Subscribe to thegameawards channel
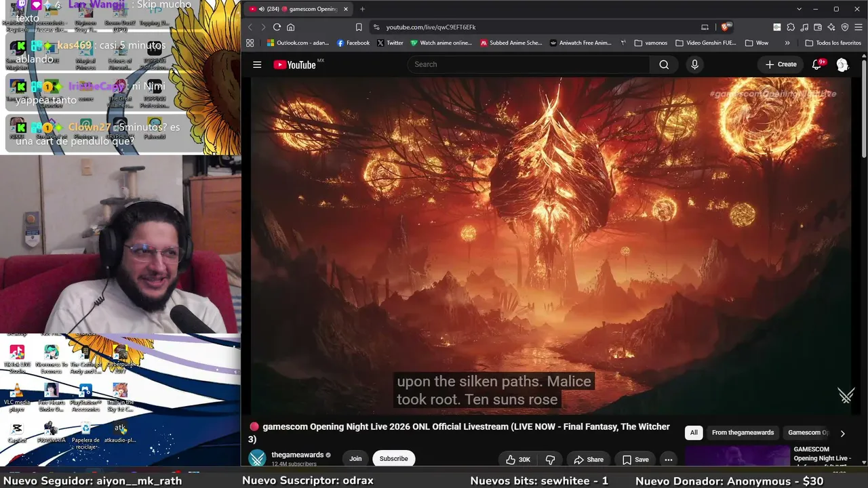The height and width of the screenshot is (488, 868). (394, 459)
